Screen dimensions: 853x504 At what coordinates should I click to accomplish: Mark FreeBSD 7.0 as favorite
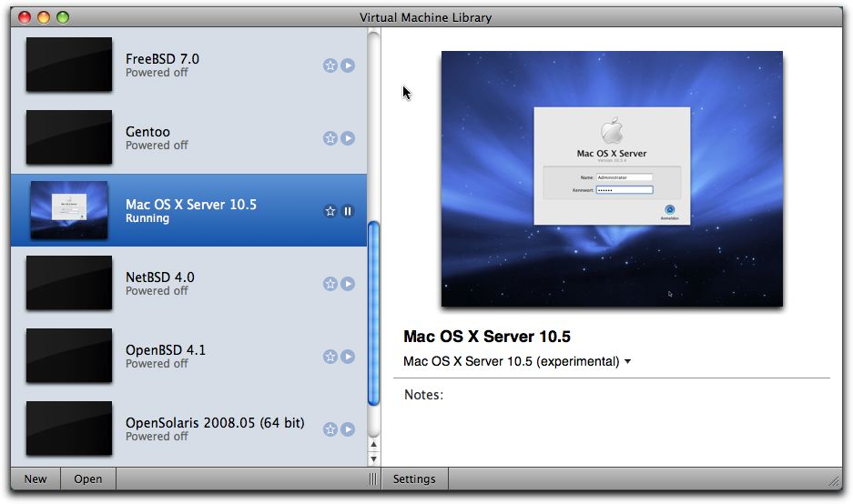pyautogui.click(x=330, y=66)
